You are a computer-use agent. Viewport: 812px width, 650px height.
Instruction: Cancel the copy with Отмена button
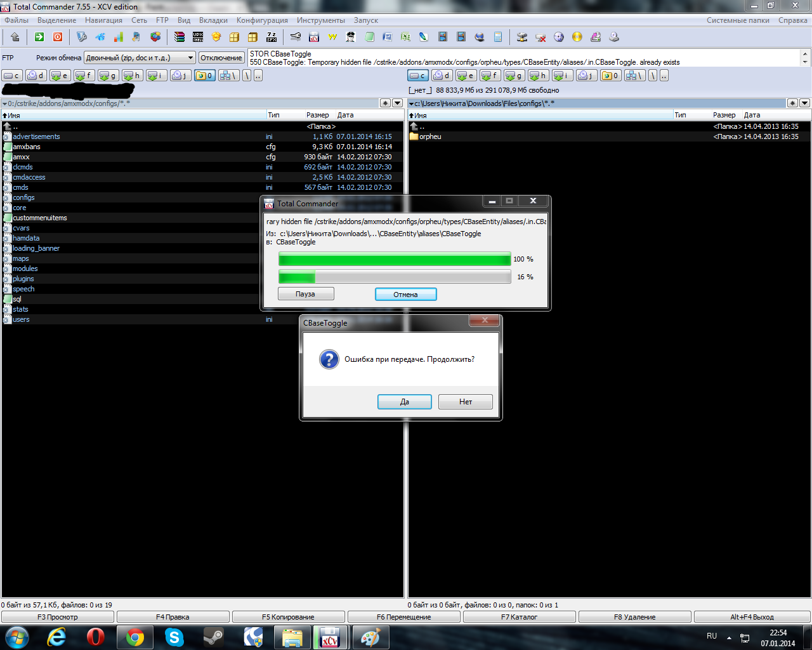(x=405, y=295)
